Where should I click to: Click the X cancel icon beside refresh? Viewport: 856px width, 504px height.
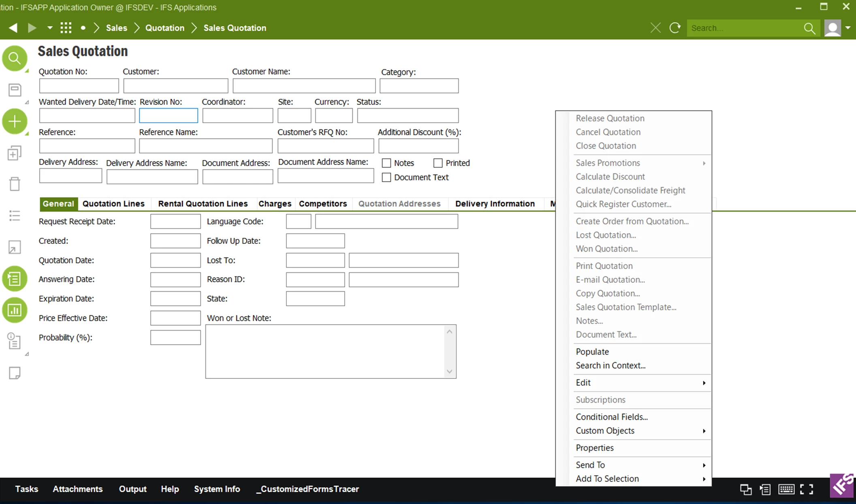click(x=655, y=28)
